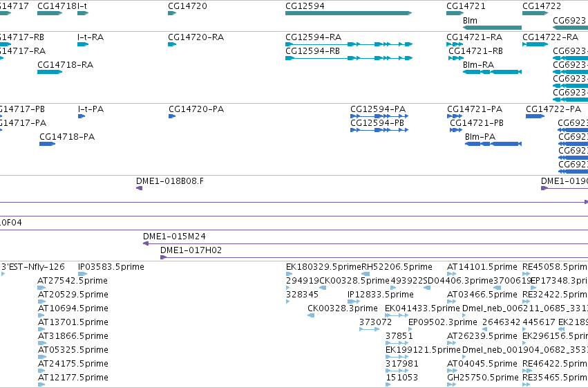Click the CG14722-RA transcript

click(535, 44)
